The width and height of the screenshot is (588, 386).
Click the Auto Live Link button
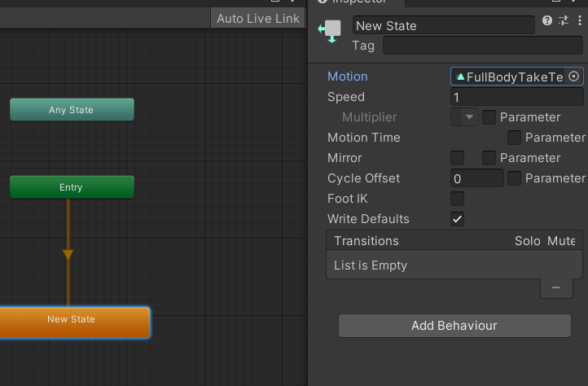tap(258, 19)
